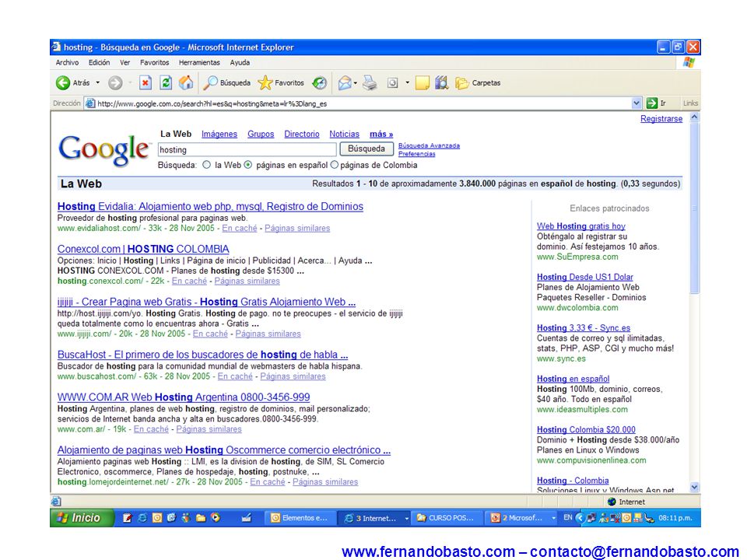The image size is (747, 560).
Task: Click the Búsqueda search button
Action: click(x=366, y=149)
